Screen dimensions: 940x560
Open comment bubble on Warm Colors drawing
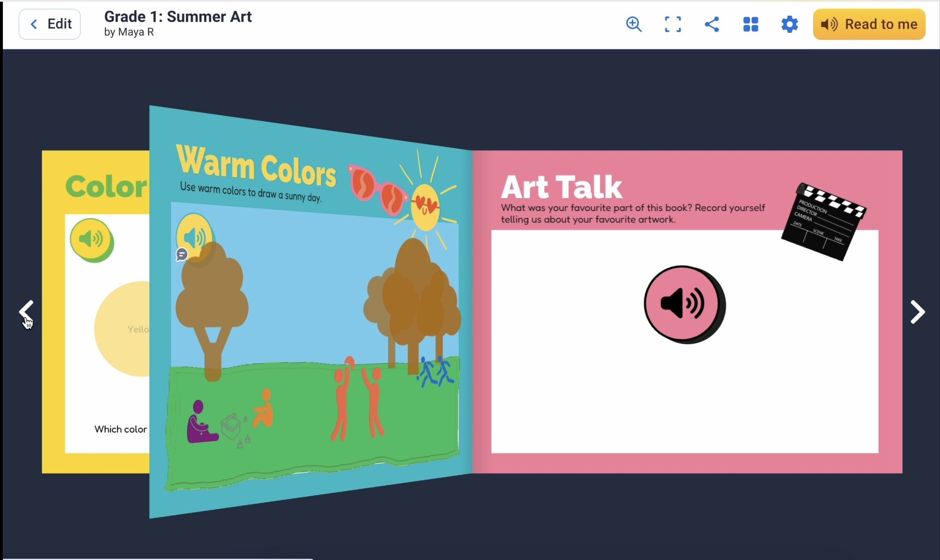(182, 255)
